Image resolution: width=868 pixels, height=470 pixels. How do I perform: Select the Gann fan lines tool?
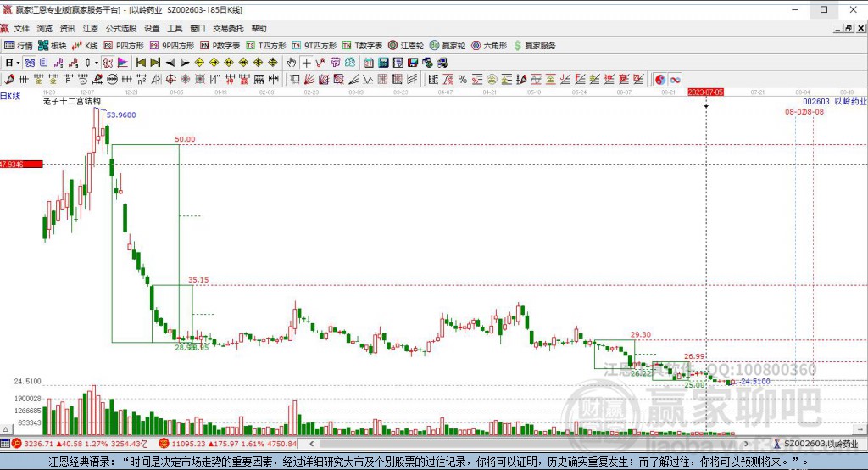pos(309,79)
